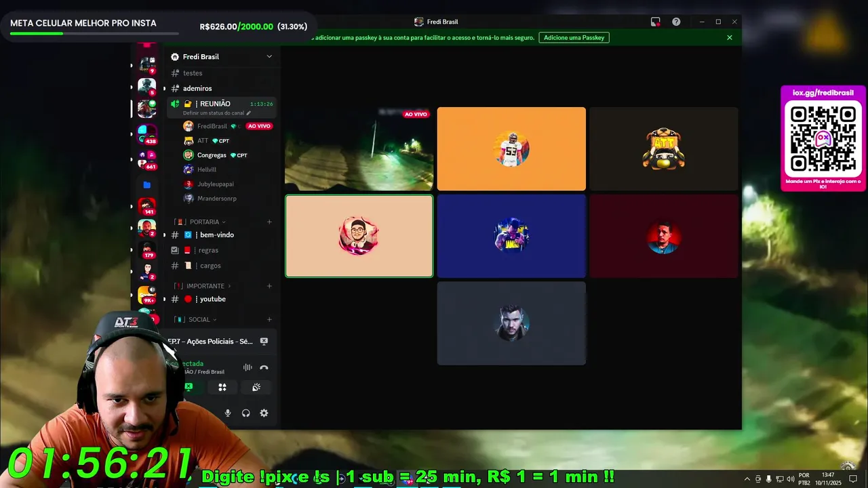868x488 pixels.
Task: Open the server icon with badge 5
Action: click(x=147, y=87)
